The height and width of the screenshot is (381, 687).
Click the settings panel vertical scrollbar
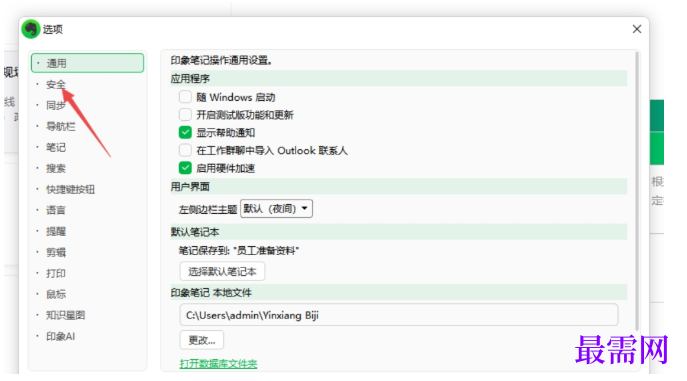[637, 190]
